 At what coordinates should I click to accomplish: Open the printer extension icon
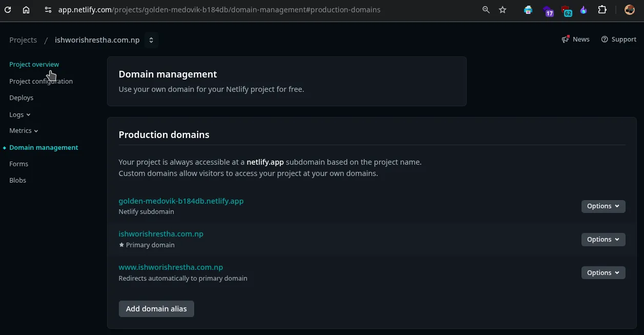528,10
